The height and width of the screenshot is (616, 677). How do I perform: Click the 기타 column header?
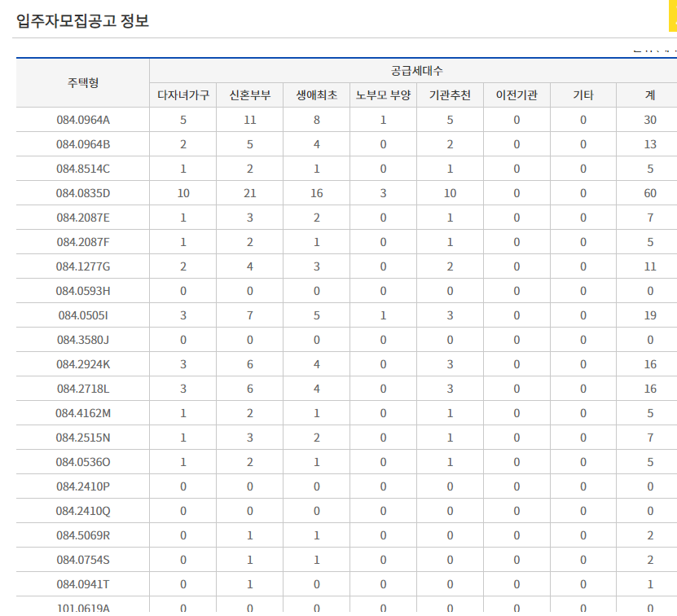click(x=582, y=95)
